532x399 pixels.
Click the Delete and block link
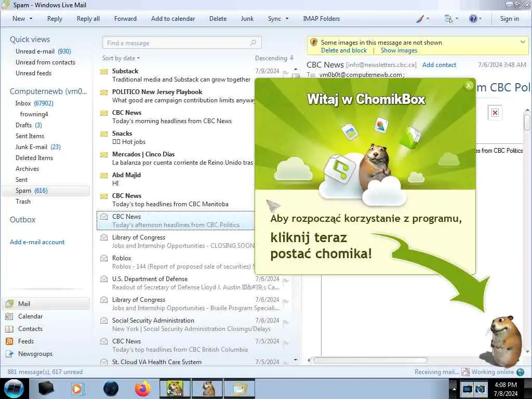pos(344,50)
